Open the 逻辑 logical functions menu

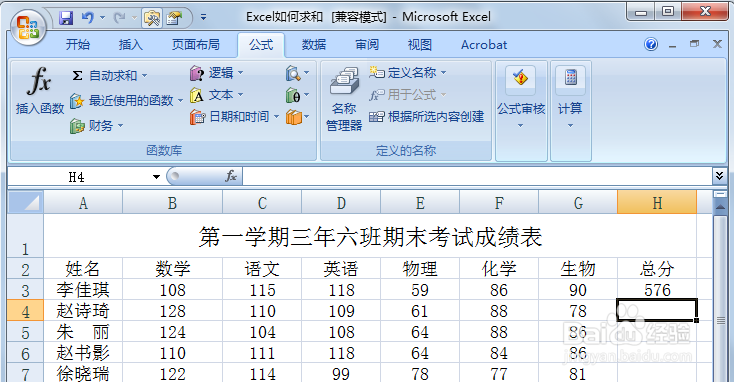[x=217, y=73]
